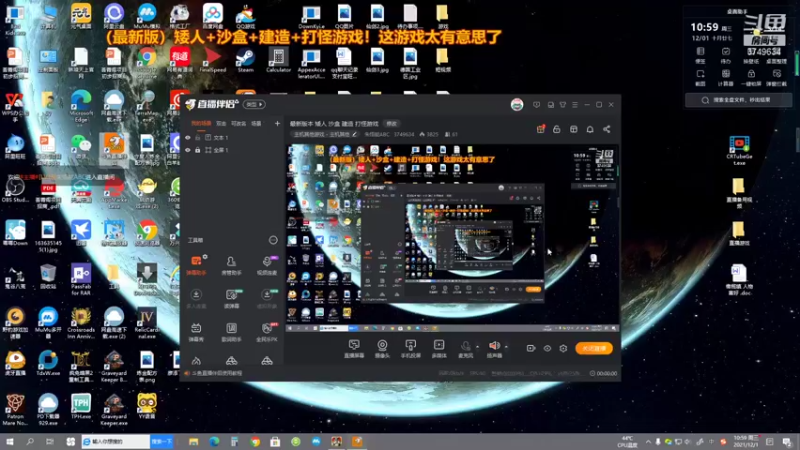Click the shirt skin icon in title bar
Screen dimensions: 800x450
pyautogui.click(x=563, y=105)
